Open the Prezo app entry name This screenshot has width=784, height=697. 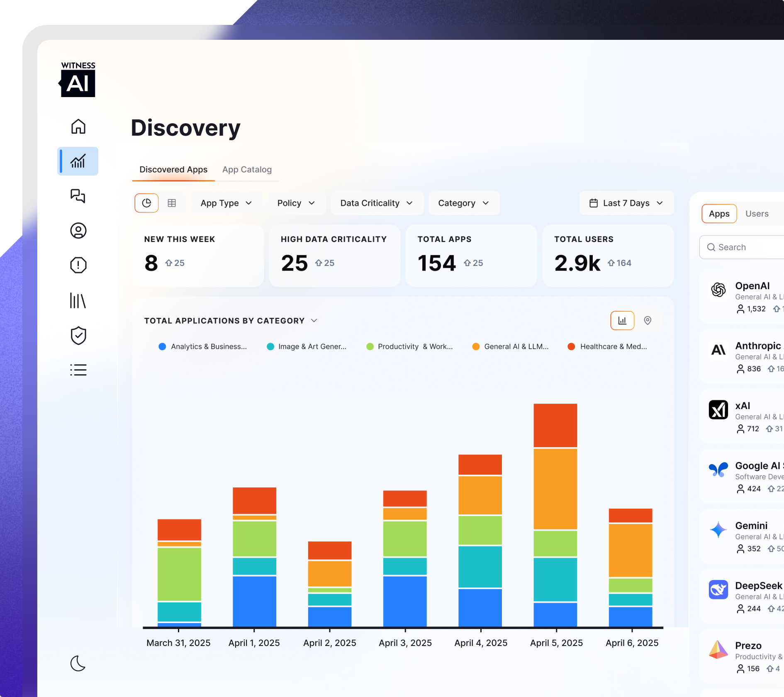pos(748,646)
